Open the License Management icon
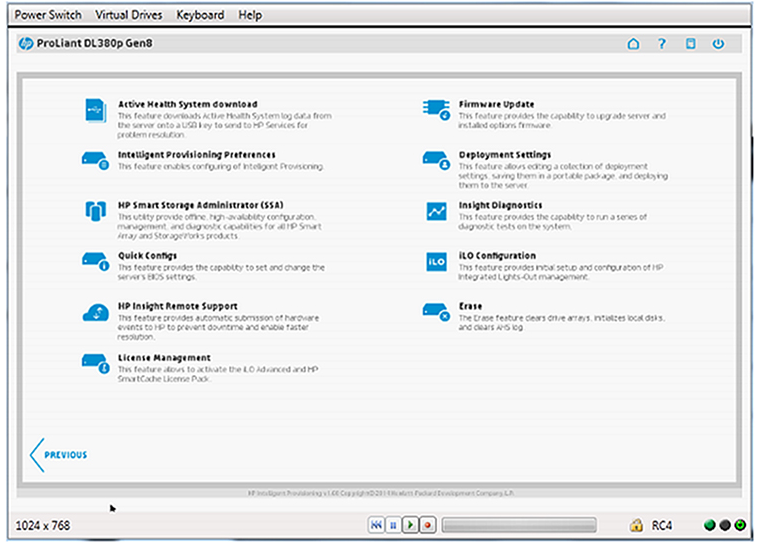Viewport: 757px width, 546px height. 95,364
